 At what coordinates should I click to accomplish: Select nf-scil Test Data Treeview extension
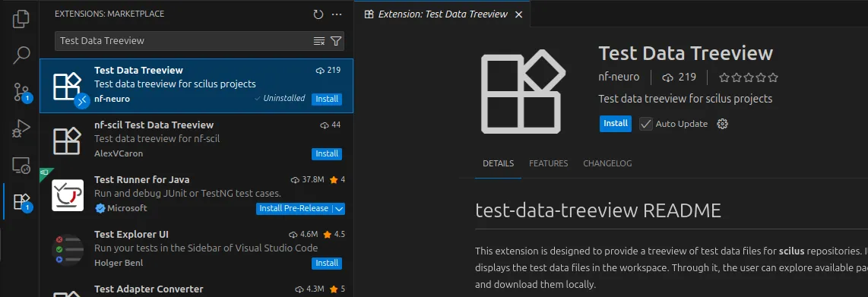coord(197,140)
